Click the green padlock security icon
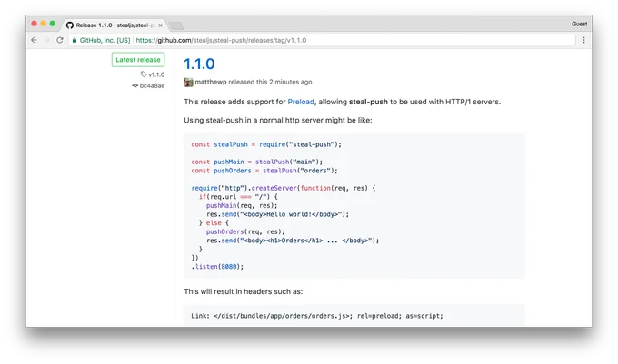 [x=75, y=40]
